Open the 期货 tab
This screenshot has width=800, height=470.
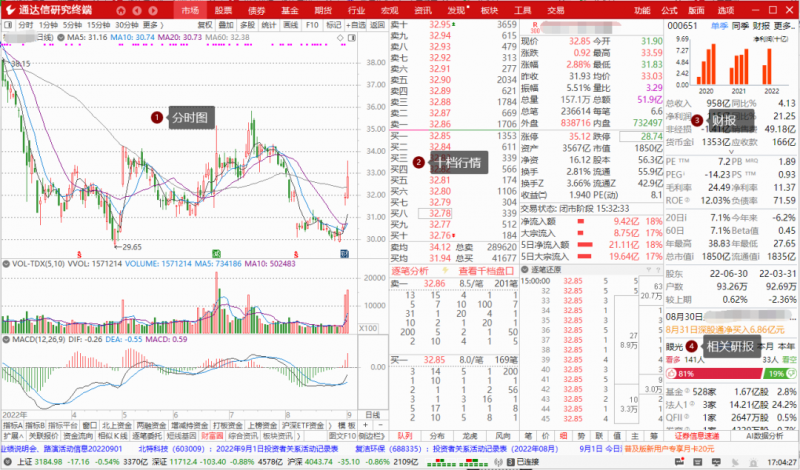tap(323, 10)
